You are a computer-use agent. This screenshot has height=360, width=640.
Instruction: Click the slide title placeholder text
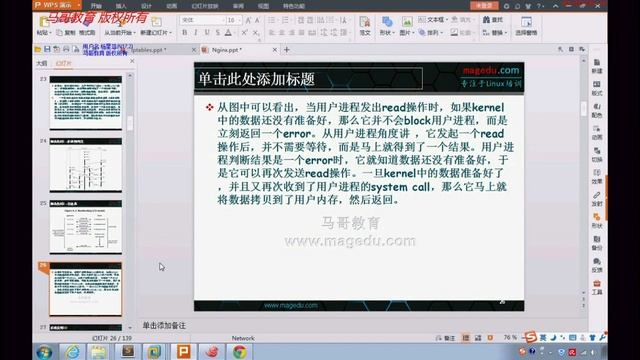click(256, 79)
